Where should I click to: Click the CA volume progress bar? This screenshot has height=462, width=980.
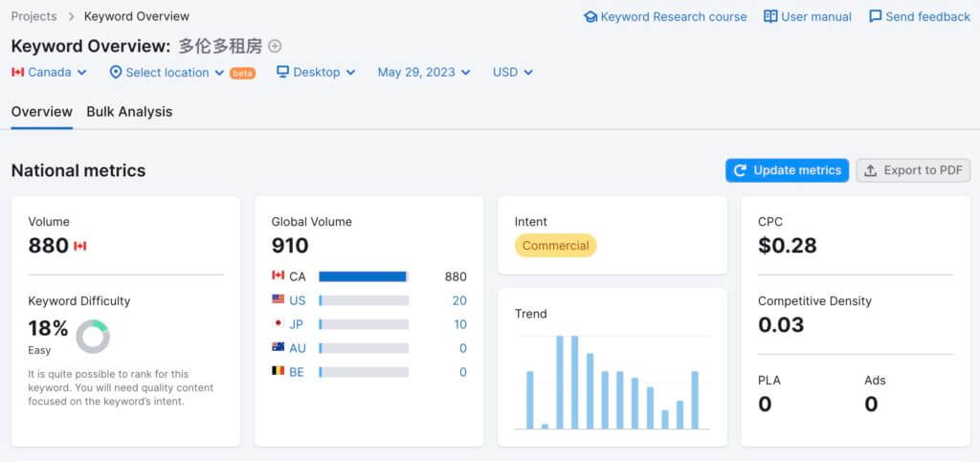click(x=364, y=276)
